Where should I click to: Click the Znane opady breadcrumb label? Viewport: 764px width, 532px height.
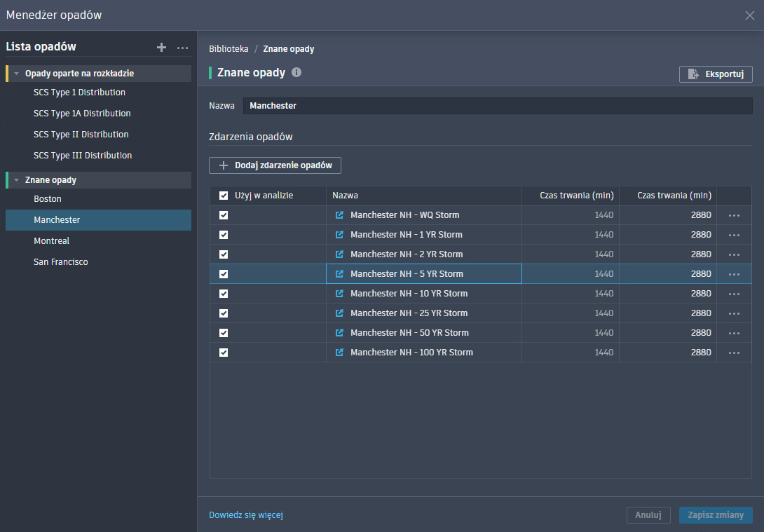click(x=289, y=49)
